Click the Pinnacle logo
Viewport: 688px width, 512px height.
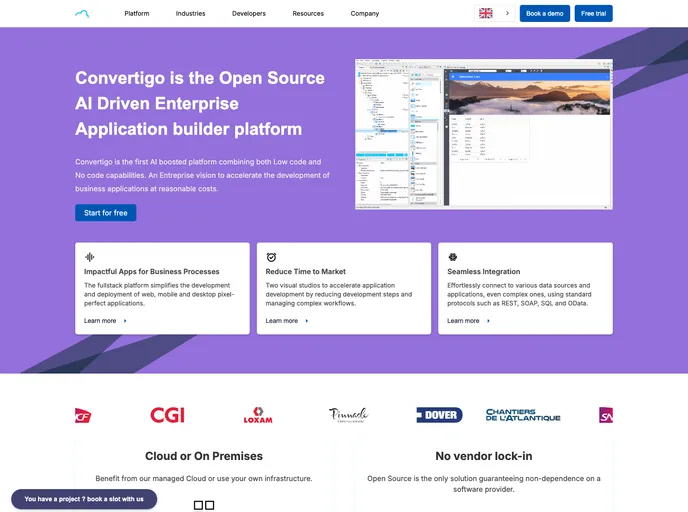point(349,415)
